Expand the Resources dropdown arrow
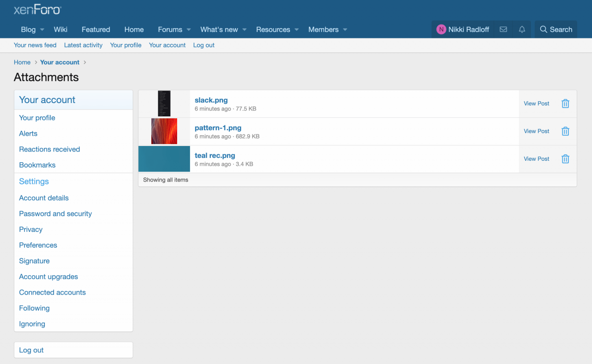This screenshot has width=592, height=364. pyautogui.click(x=297, y=30)
